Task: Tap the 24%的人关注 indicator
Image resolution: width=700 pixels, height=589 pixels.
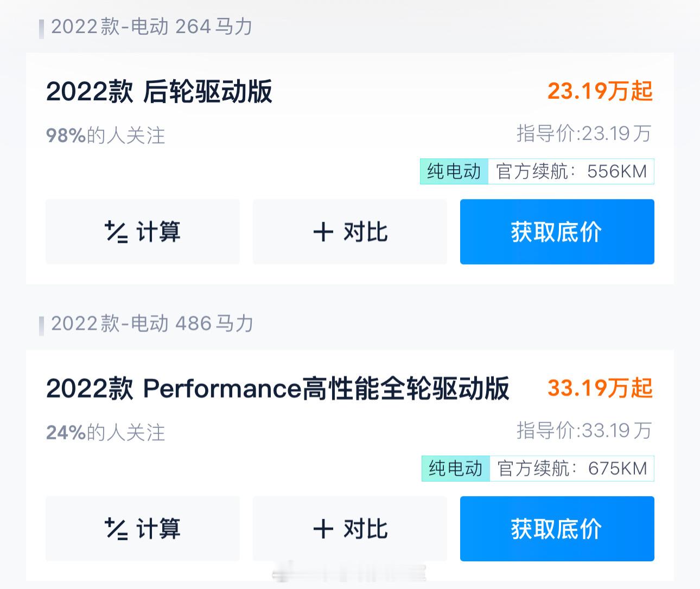Action: tap(106, 433)
